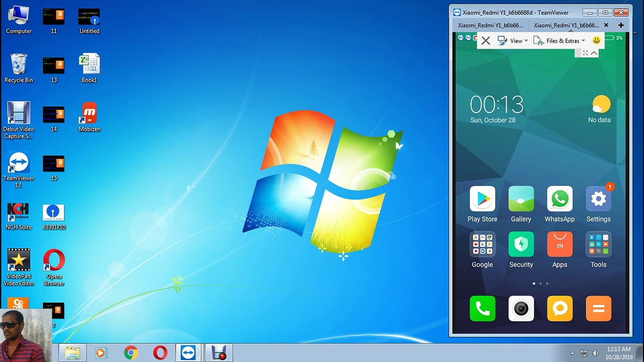The height and width of the screenshot is (362, 644).
Task: Open the yellow Messaging app icon
Action: [x=559, y=309]
